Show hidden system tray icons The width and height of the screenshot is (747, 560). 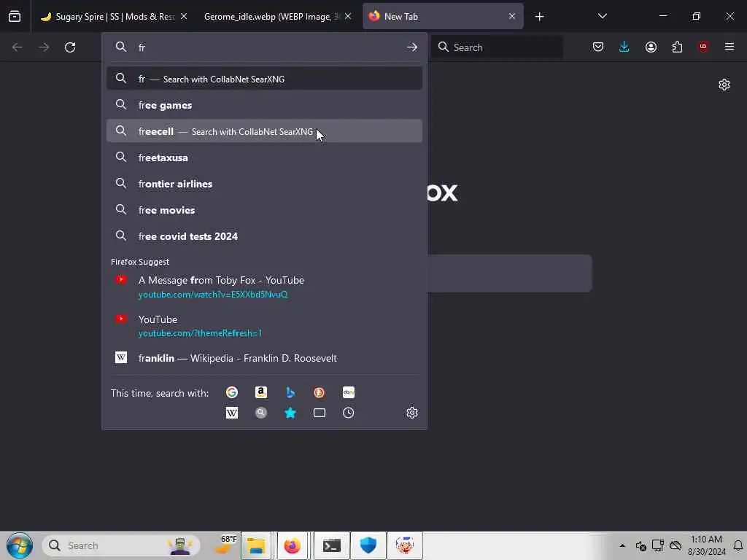[x=622, y=545]
